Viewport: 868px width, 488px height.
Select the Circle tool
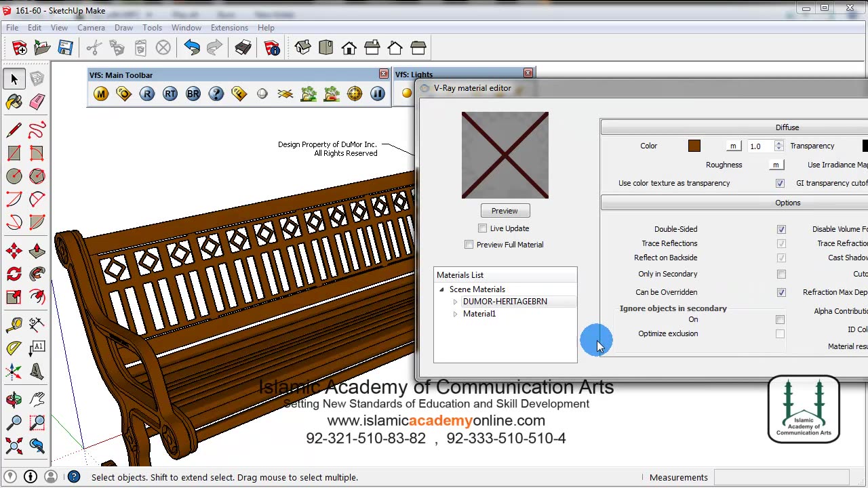(x=14, y=176)
